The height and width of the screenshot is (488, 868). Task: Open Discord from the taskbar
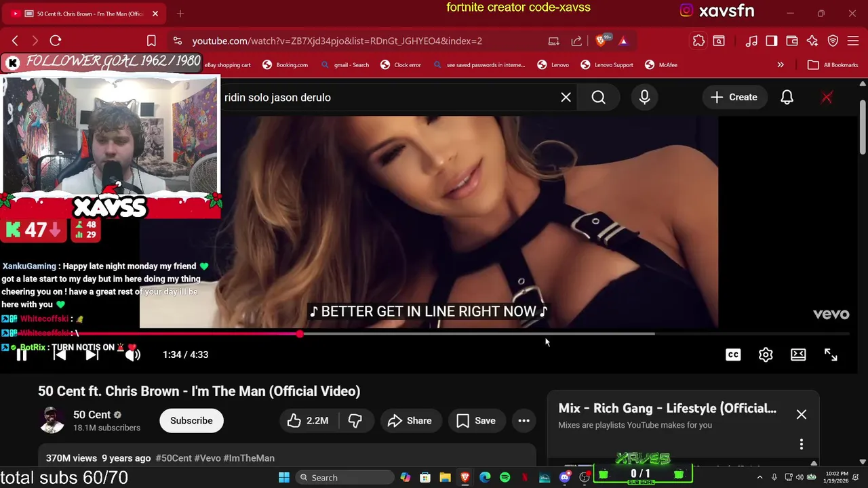565,477
